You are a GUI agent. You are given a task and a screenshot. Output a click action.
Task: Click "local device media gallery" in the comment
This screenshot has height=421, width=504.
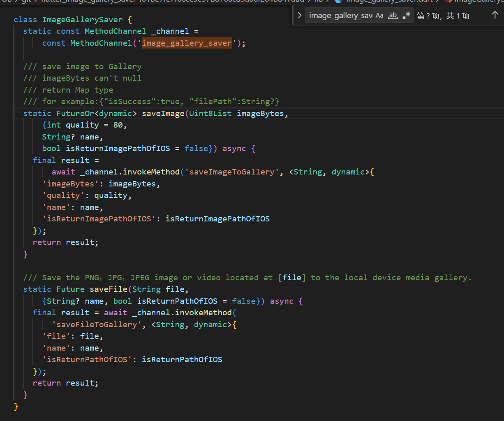(406, 278)
